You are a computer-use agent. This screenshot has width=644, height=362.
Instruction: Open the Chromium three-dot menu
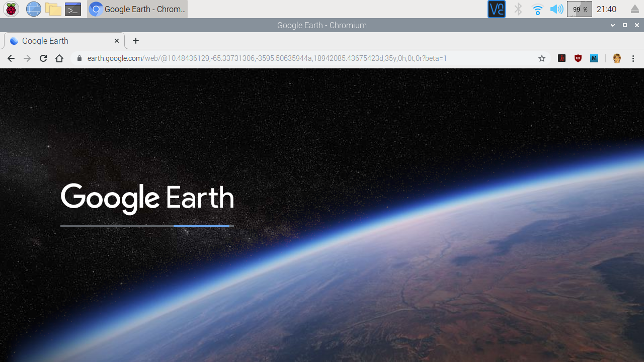click(x=633, y=58)
